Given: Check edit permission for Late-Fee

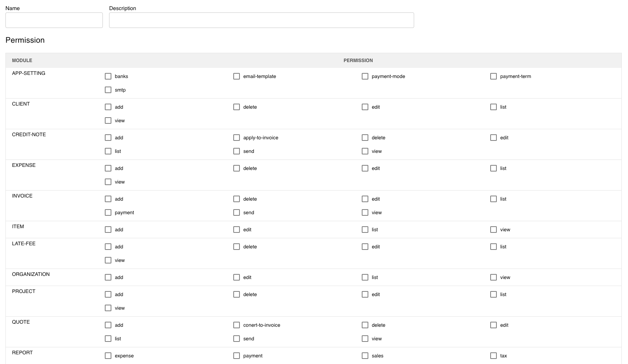Looking at the screenshot, I should tap(365, 247).
